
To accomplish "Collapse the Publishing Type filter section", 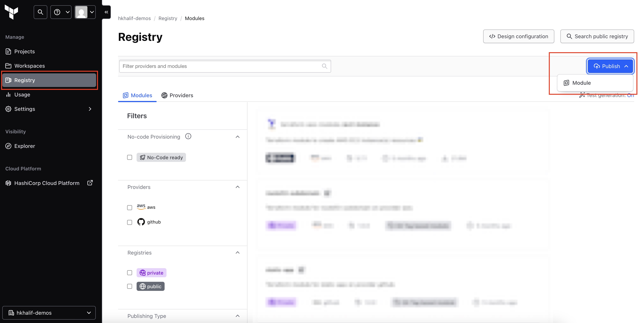I will [237, 316].
